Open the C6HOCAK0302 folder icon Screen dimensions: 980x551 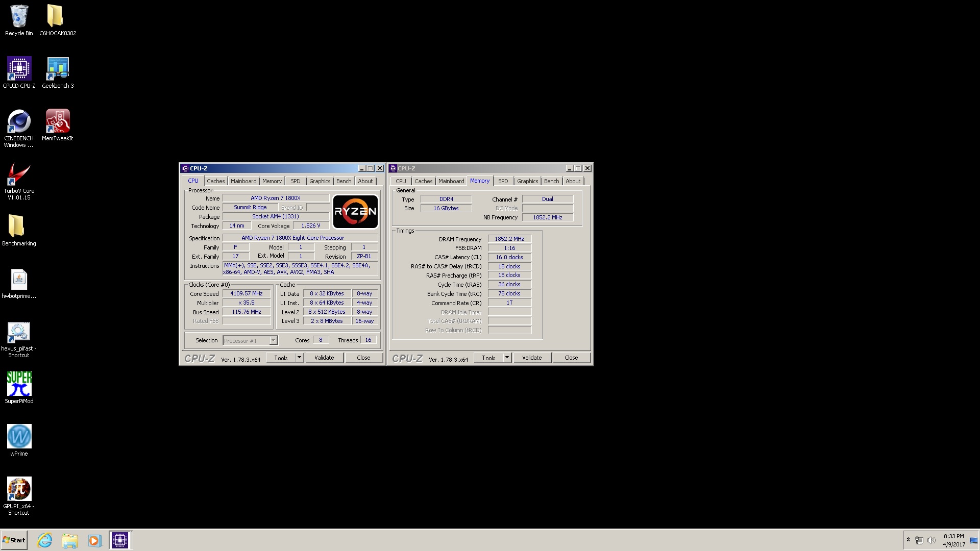58,20
